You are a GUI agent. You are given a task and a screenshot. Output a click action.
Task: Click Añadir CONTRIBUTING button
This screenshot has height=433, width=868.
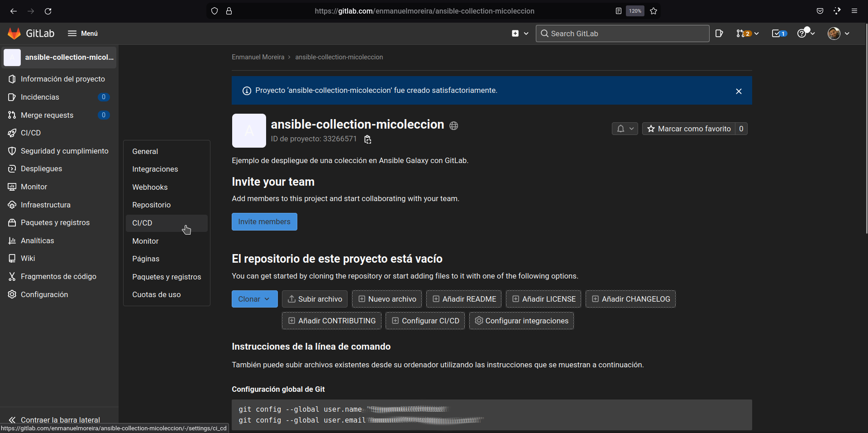tap(332, 321)
